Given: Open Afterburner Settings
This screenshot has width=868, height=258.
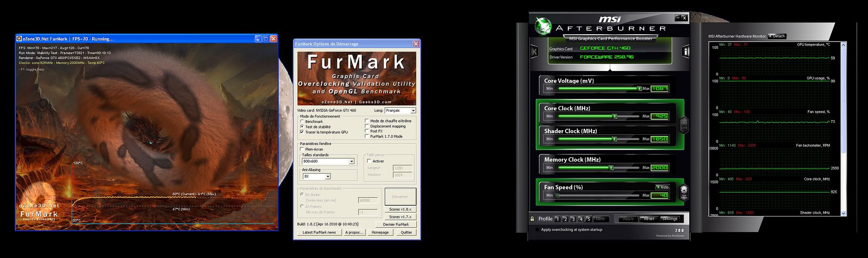Looking at the screenshot, I should 670,219.
